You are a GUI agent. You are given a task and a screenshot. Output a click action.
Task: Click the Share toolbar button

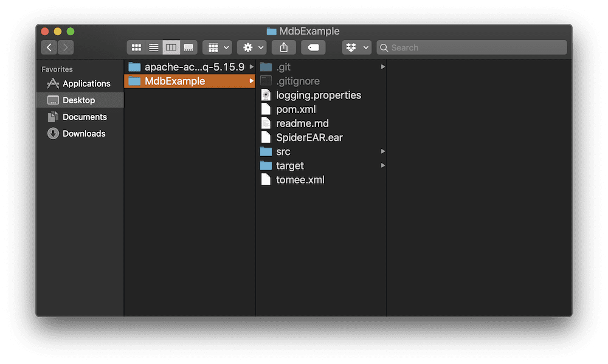(x=284, y=47)
